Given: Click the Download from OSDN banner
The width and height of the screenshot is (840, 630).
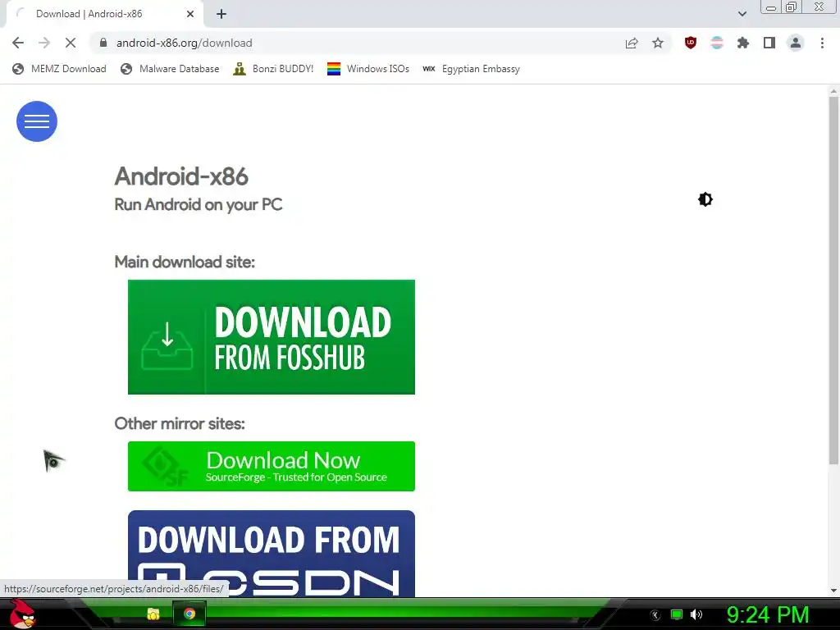Looking at the screenshot, I should (x=271, y=554).
